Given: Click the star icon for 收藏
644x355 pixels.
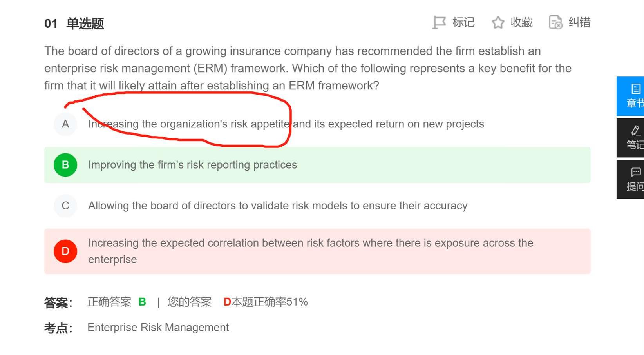Looking at the screenshot, I should coord(498,22).
